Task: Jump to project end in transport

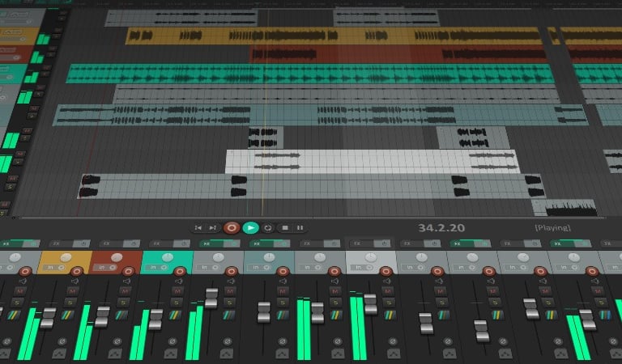Action: (213, 228)
